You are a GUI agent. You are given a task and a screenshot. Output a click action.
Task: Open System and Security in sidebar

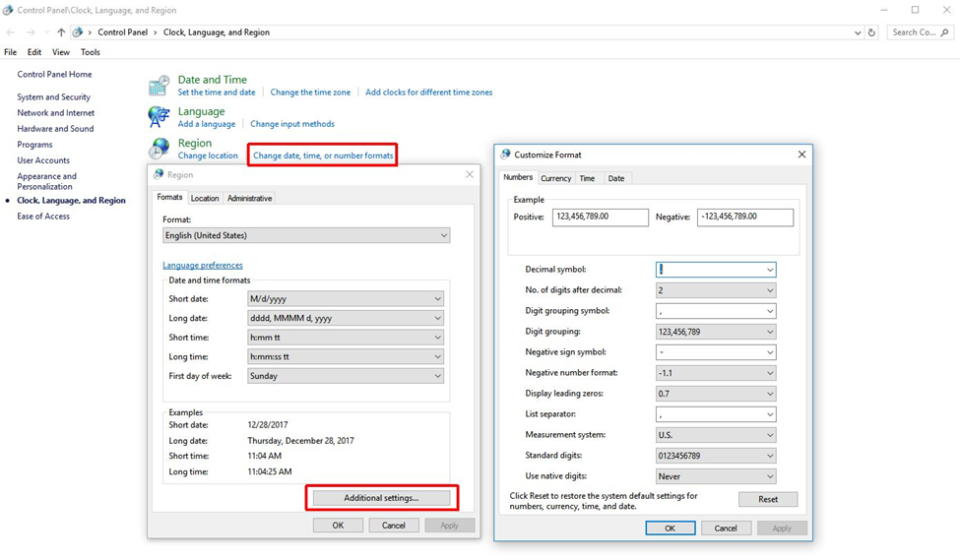pyautogui.click(x=54, y=96)
